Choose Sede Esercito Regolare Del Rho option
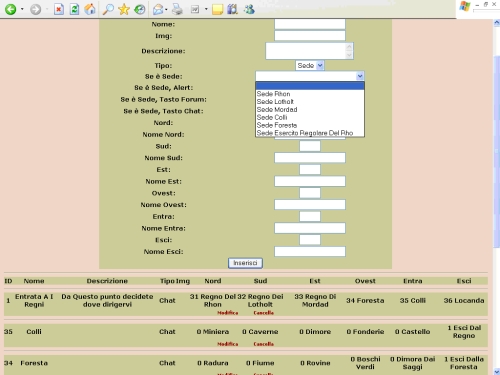This screenshot has width=500, height=375. tap(310, 133)
